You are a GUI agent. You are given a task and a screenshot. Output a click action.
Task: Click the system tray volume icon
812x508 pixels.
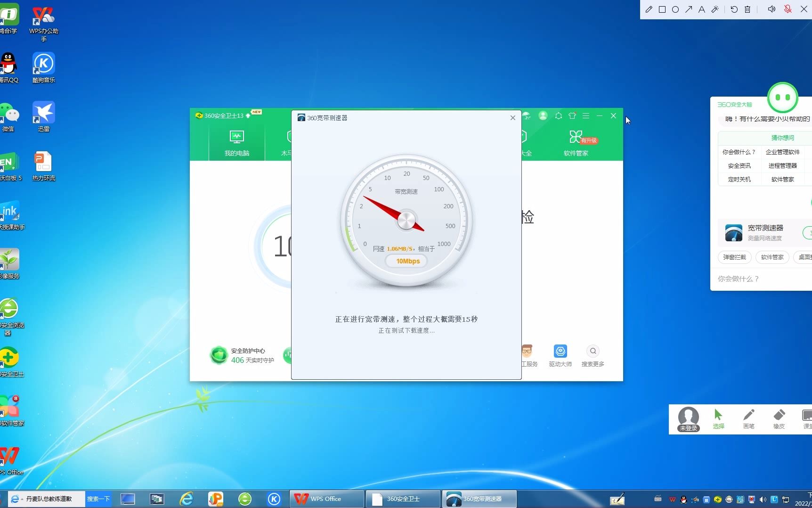(x=763, y=500)
